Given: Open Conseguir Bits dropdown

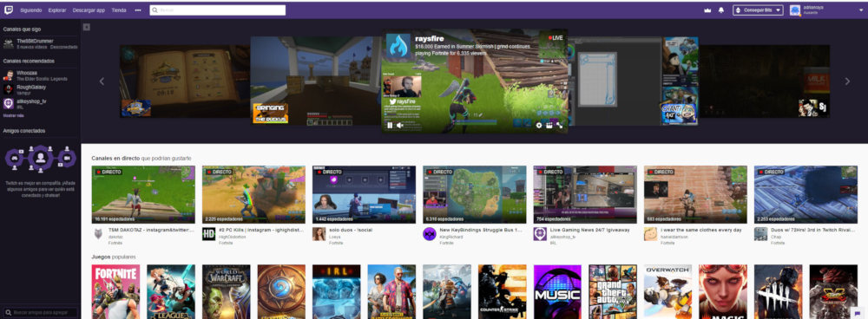Looking at the screenshot, I should point(758,10).
